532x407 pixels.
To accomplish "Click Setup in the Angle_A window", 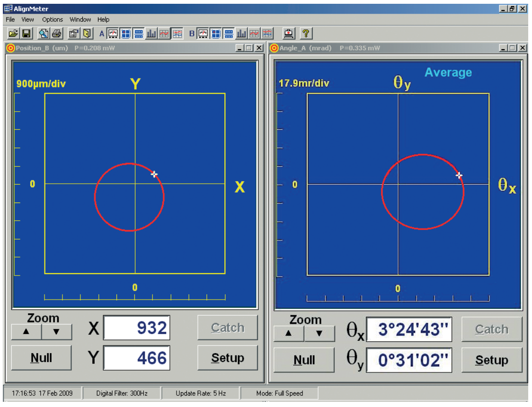I will click(492, 360).
